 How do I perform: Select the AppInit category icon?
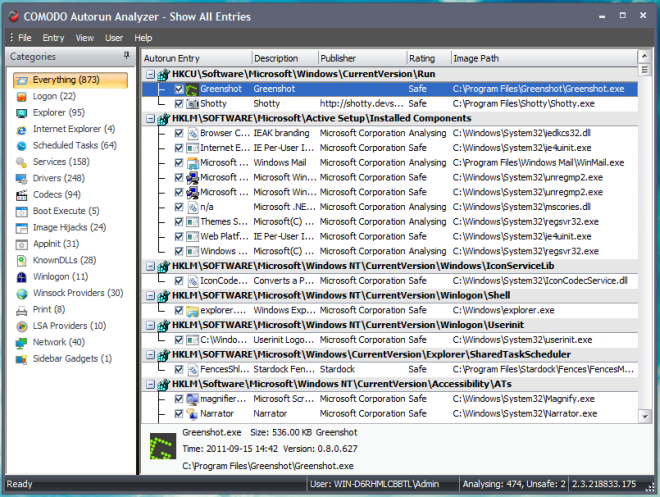click(x=22, y=244)
